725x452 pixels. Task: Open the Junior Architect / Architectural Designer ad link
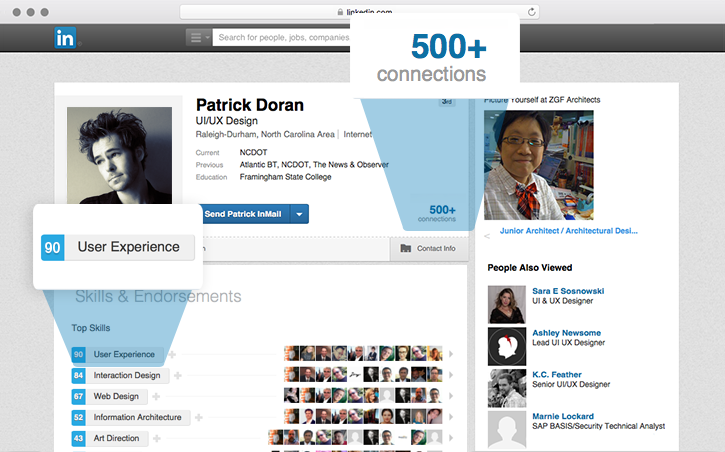pos(568,231)
